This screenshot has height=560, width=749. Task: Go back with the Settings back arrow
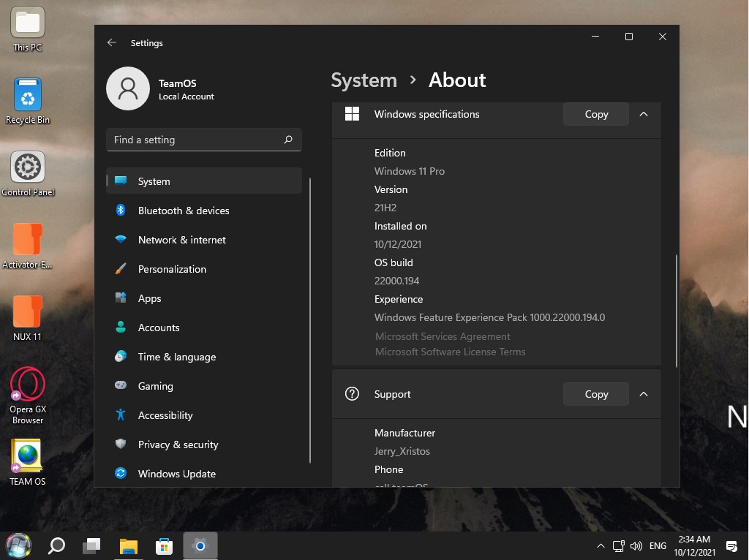[x=112, y=42]
